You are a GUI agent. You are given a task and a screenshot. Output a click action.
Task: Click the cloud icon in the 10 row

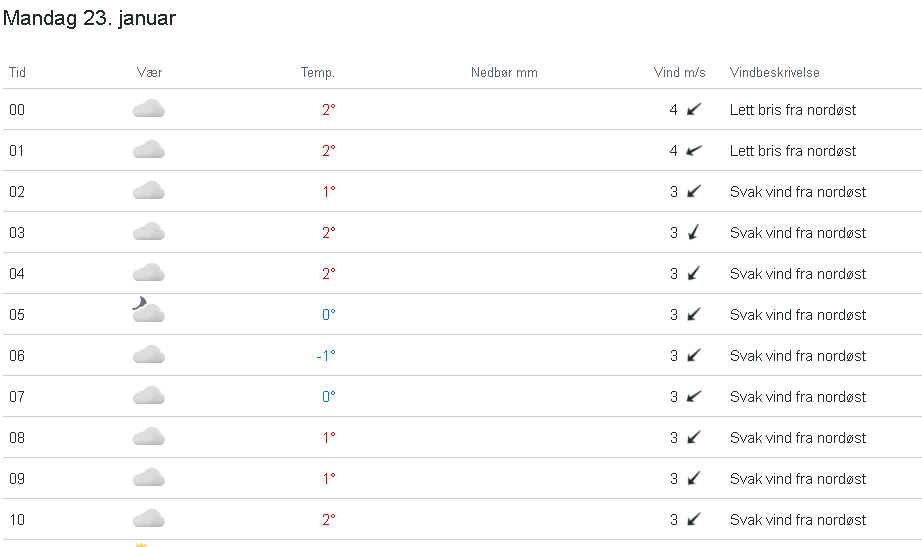coord(149,519)
